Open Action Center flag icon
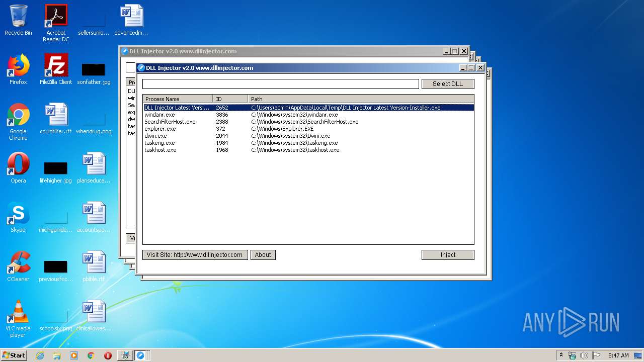 tap(596, 355)
